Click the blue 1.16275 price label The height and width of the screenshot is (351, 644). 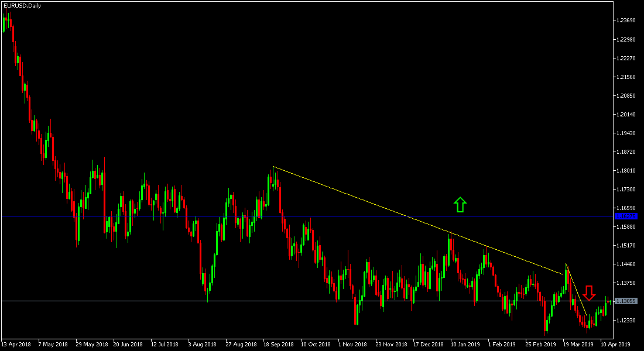(626, 216)
